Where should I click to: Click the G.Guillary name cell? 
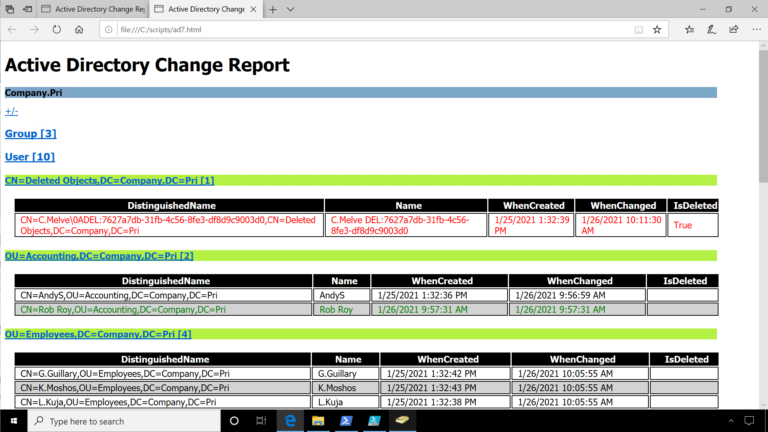coord(346,374)
